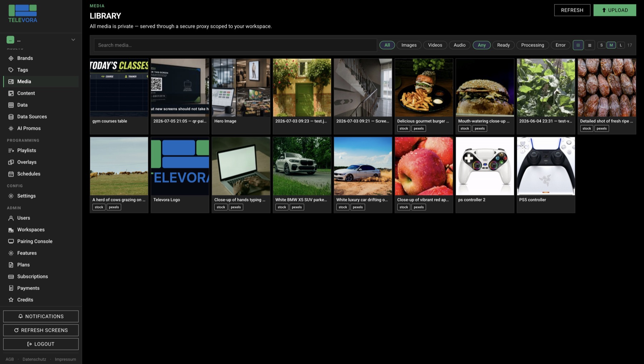Open Data via its grid icon
The image size is (644, 364).
(x=11, y=105)
